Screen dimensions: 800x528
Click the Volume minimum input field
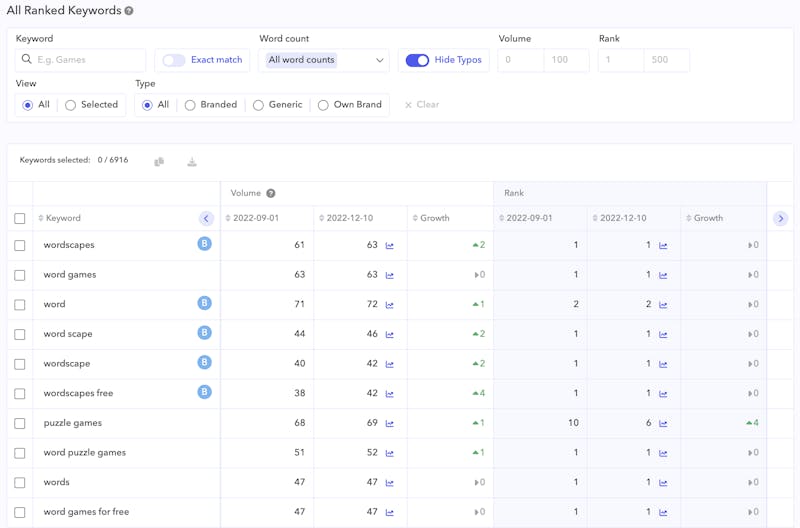tap(520, 60)
